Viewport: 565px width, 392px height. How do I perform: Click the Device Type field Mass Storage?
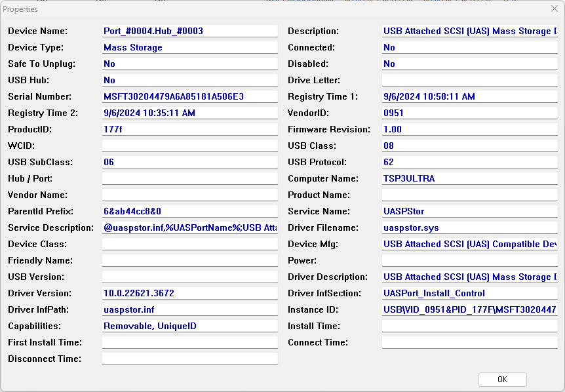pyautogui.click(x=190, y=48)
